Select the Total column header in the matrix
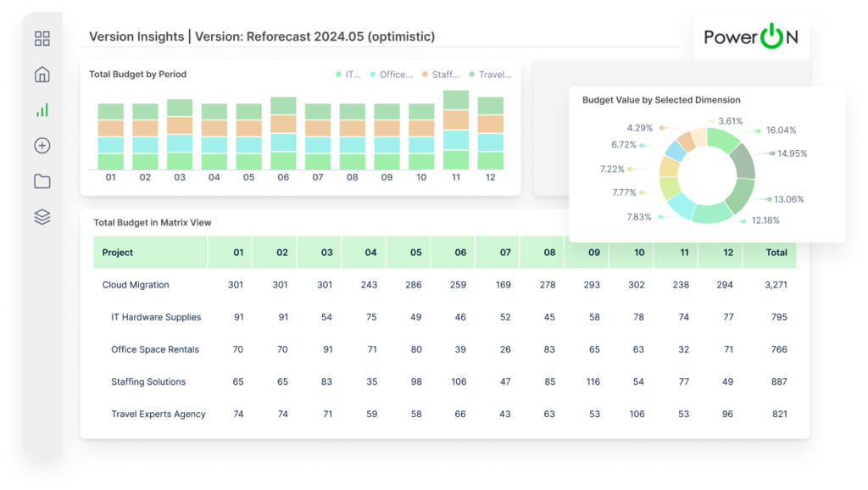The image size is (868, 490). (x=778, y=252)
